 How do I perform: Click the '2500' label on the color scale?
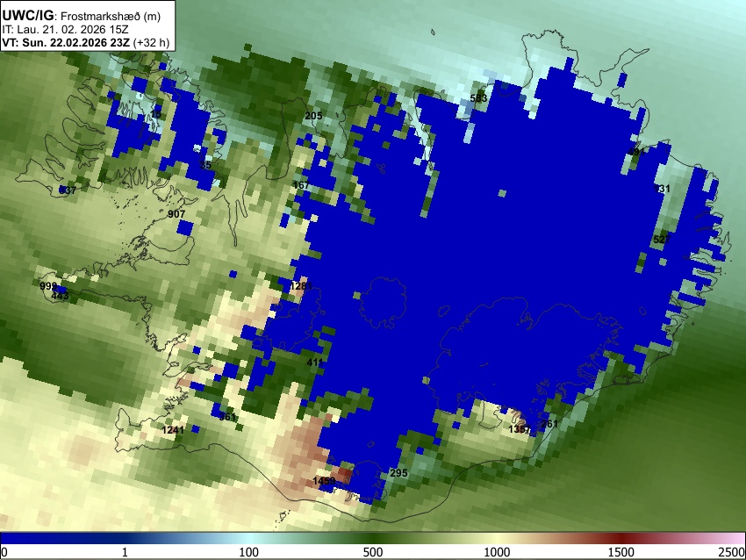click(732, 552)
